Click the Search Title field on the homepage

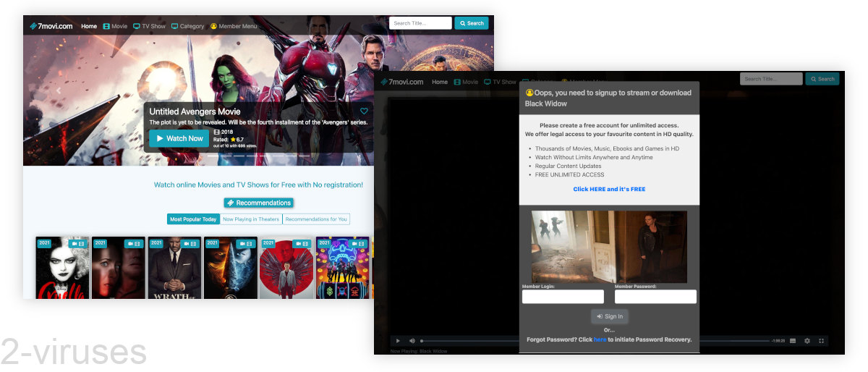coord(420,23)
